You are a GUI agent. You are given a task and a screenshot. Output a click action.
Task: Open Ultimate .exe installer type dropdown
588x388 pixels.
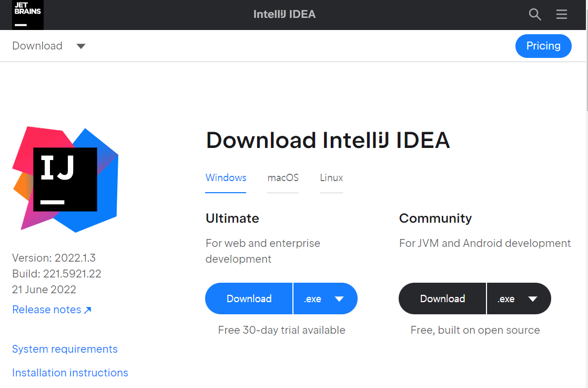click(x=325, y=299)
